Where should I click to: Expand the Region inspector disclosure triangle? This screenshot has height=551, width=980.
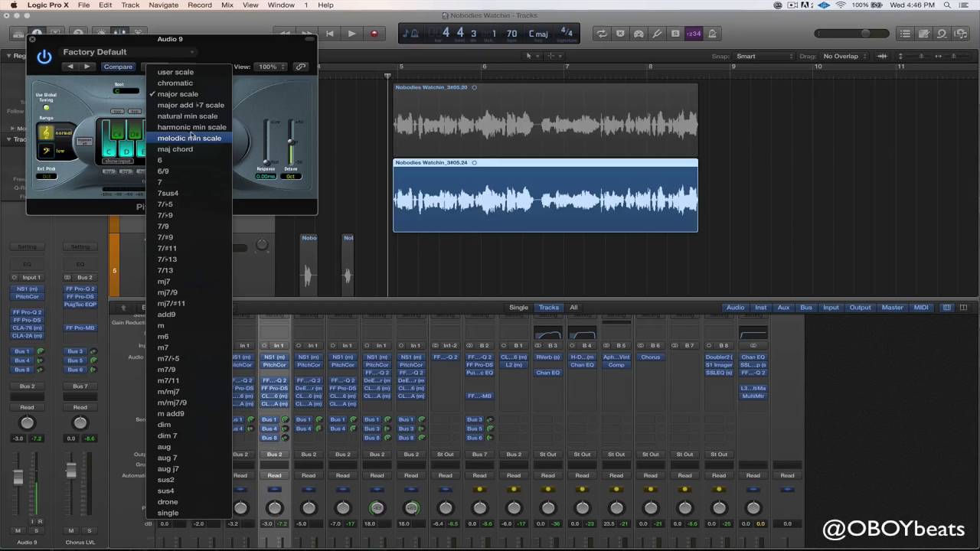(8, 56)
